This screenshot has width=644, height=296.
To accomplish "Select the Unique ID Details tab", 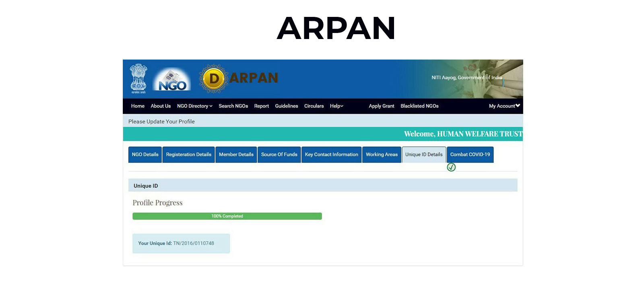I will 424,154.
